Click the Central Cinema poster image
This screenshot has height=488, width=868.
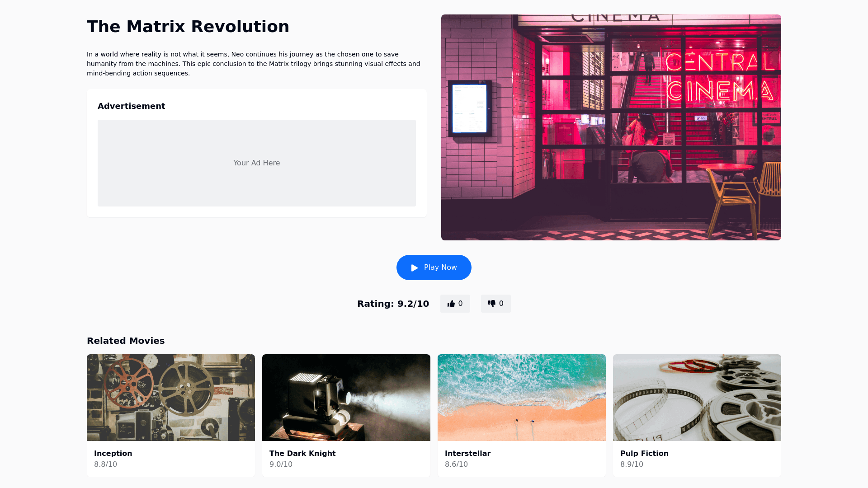(611, 127)
